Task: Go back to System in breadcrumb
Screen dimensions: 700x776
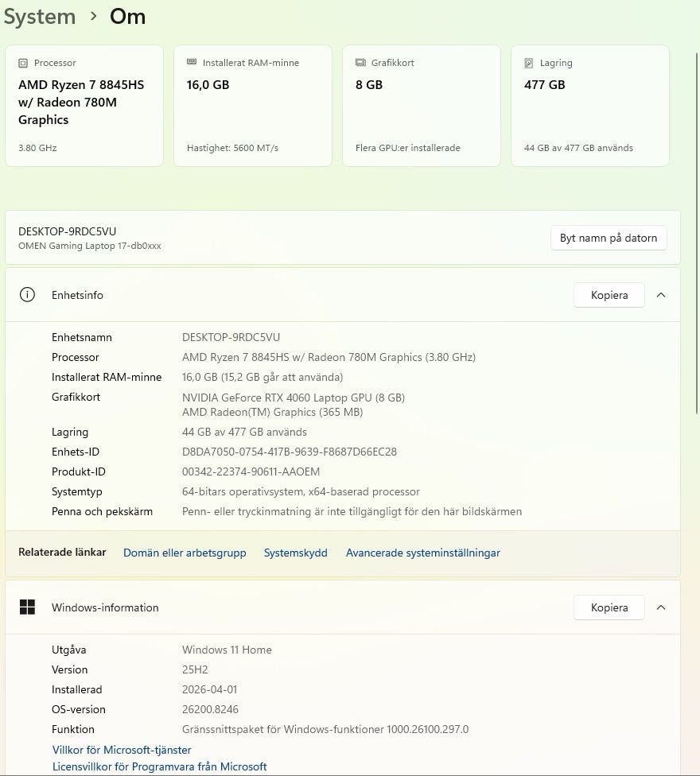Action: [x=40, y=17]
